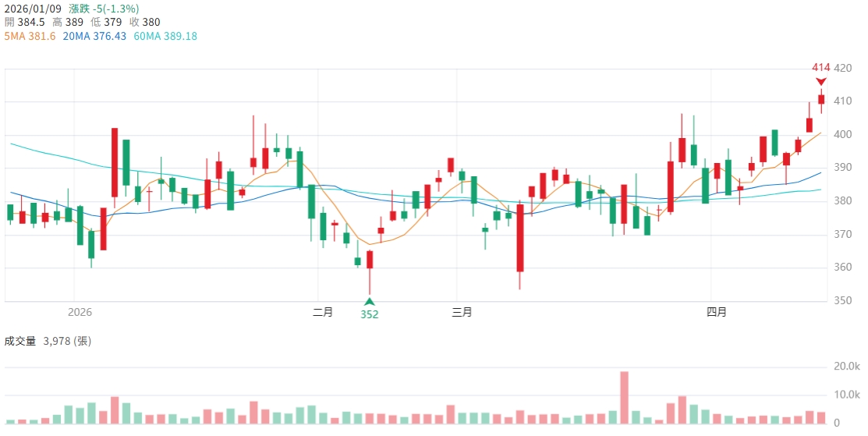Viewport: 868px width, 436px height.
Task: Click the 2026/01/09 date text
Action: [33, 9]
